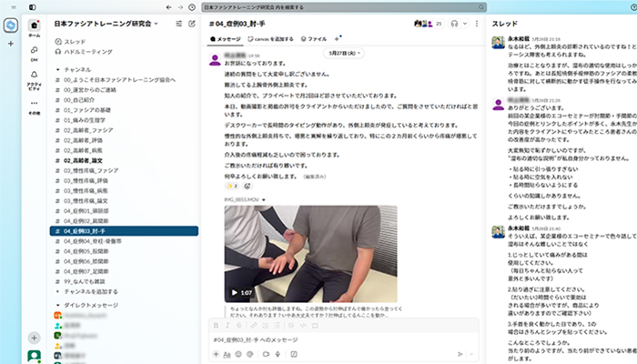Hide formatting toolbar with the Aa icon

(227, 354)
